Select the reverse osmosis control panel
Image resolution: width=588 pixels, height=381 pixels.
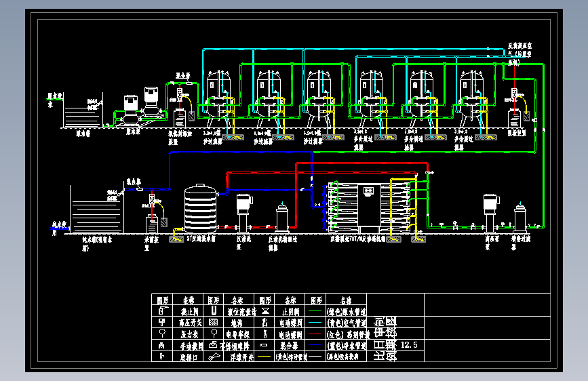(369, 205)
